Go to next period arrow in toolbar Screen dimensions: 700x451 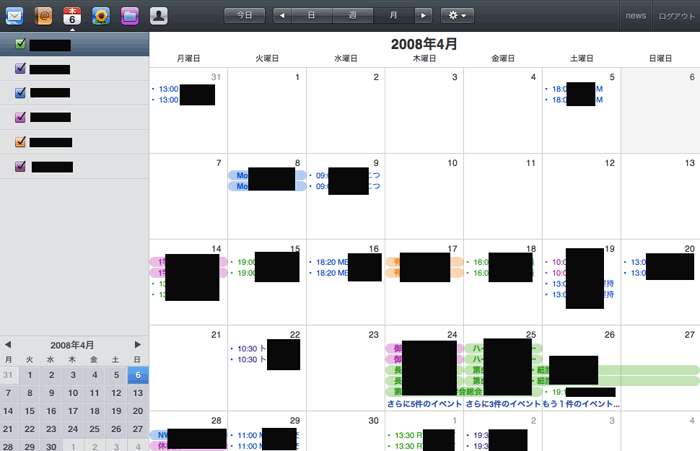[423, 15]
